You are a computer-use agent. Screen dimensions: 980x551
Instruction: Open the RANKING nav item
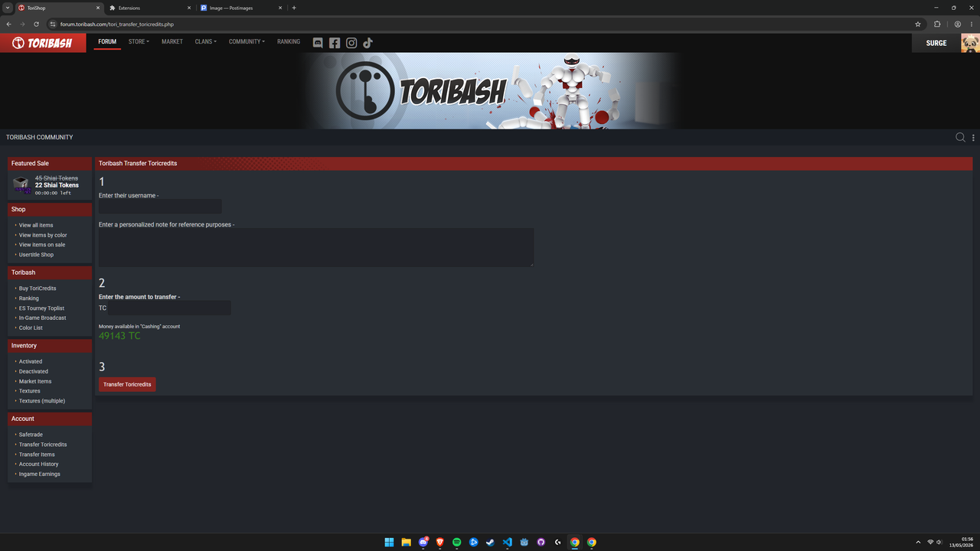[x=289, y=42]
